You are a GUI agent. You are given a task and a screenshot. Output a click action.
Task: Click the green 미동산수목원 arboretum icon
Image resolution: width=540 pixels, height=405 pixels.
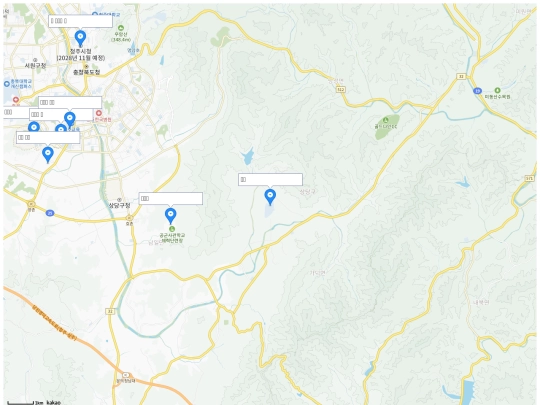497,90
